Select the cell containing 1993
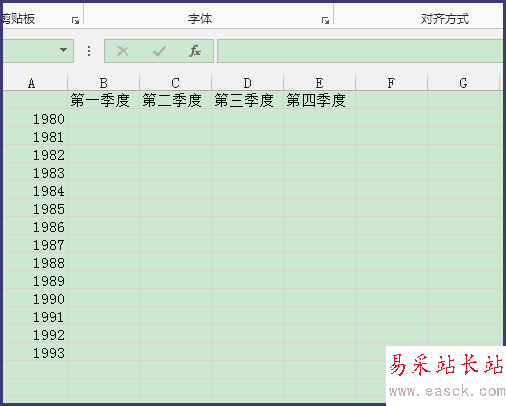 pos(35,352)
